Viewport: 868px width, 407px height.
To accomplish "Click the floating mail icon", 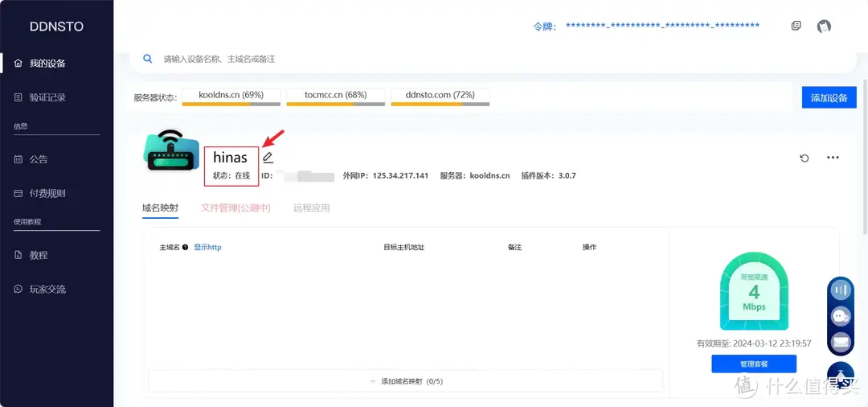I will 841,342.
